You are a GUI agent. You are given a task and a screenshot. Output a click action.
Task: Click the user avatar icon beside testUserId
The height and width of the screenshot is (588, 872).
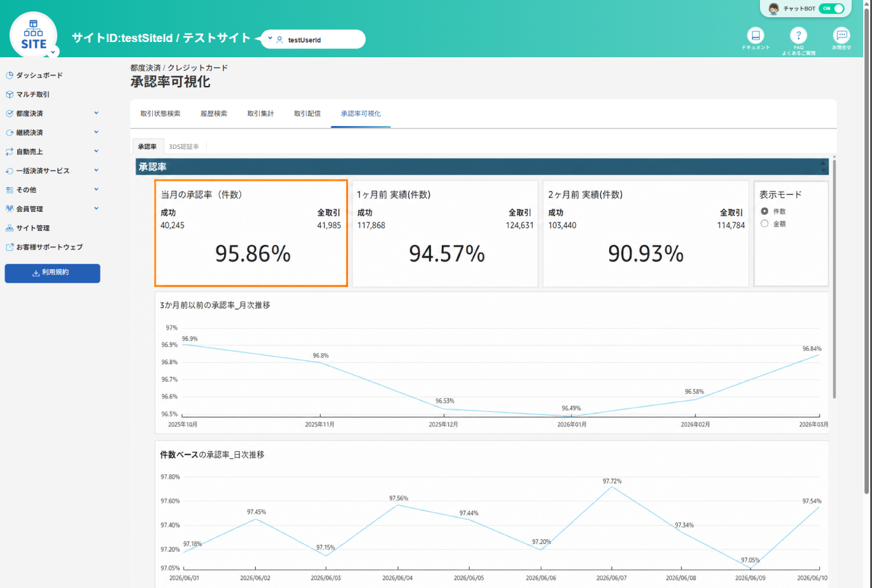279,39
